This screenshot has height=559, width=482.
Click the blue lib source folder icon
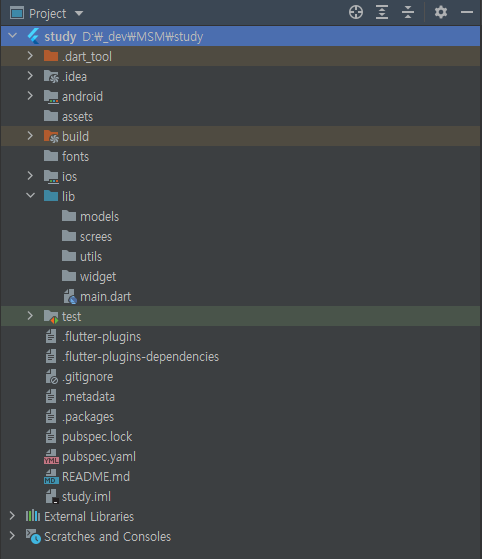click(51, 196)
